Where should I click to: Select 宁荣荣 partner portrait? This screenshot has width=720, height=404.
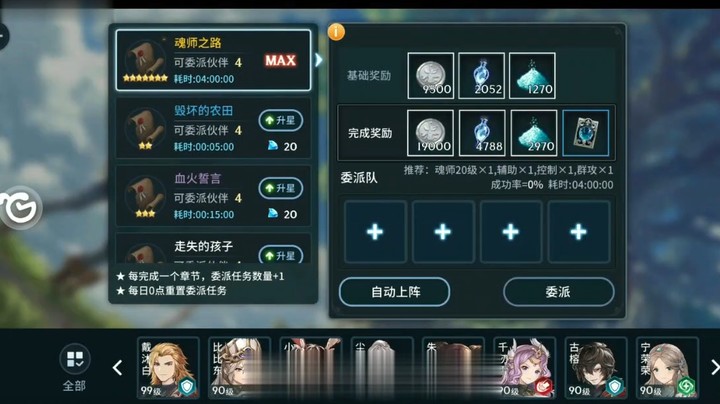[x=667, y=368]
